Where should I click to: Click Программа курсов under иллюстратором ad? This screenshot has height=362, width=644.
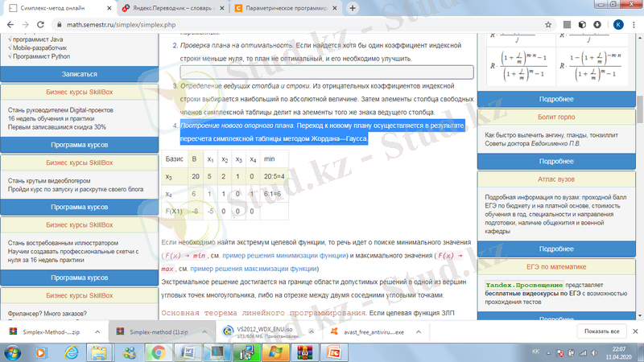(x=79, y=278)
